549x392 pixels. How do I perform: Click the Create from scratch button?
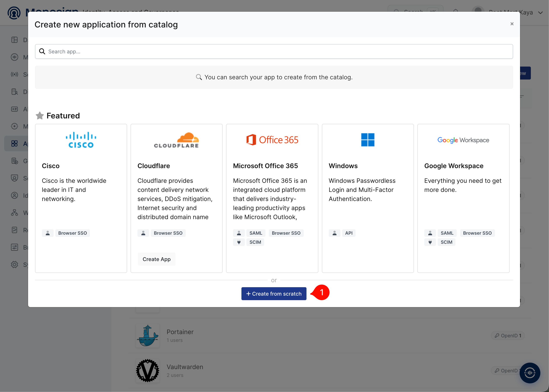click(274, 293)
